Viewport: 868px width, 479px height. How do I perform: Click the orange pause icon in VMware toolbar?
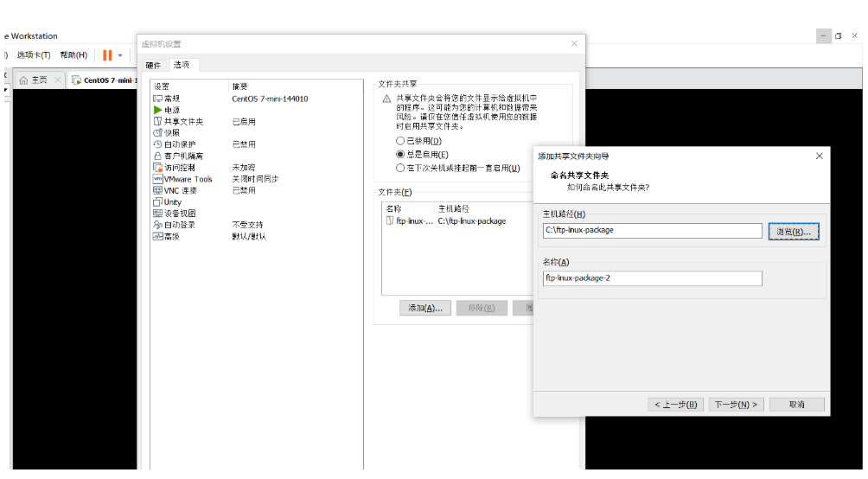(x=107, y=55)
